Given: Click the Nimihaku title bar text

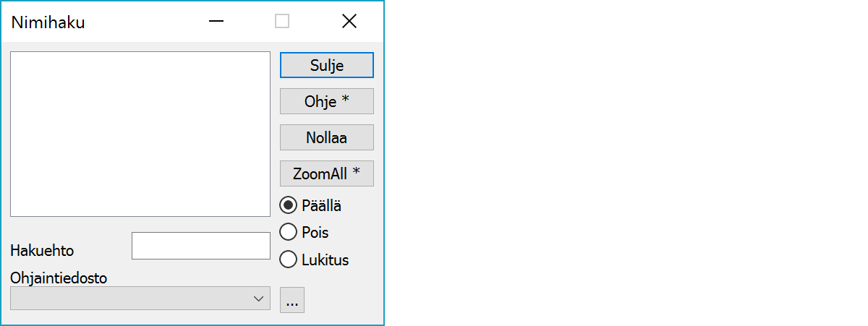Looking at the screenshot, I should pyautogui.click(x=48, y=22).
